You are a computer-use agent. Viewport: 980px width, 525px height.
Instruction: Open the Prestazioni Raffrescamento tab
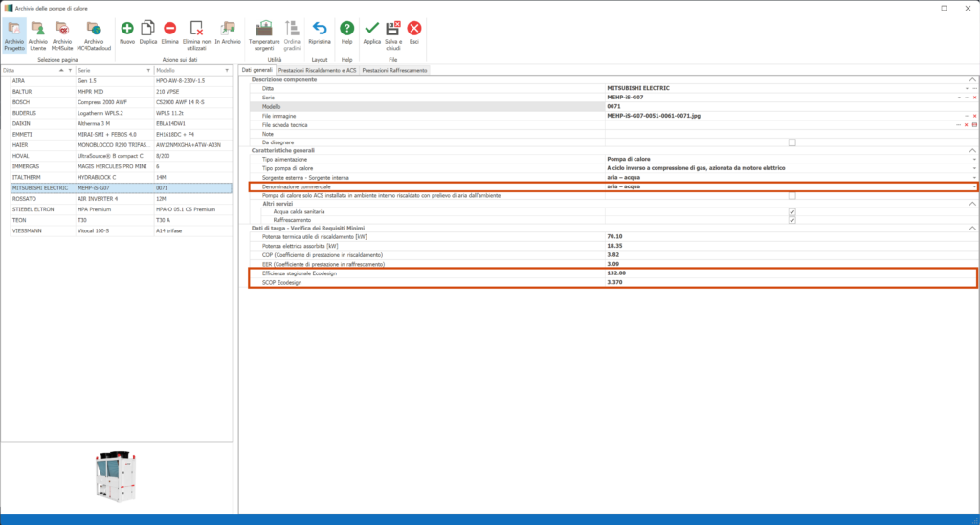point(393,70)
